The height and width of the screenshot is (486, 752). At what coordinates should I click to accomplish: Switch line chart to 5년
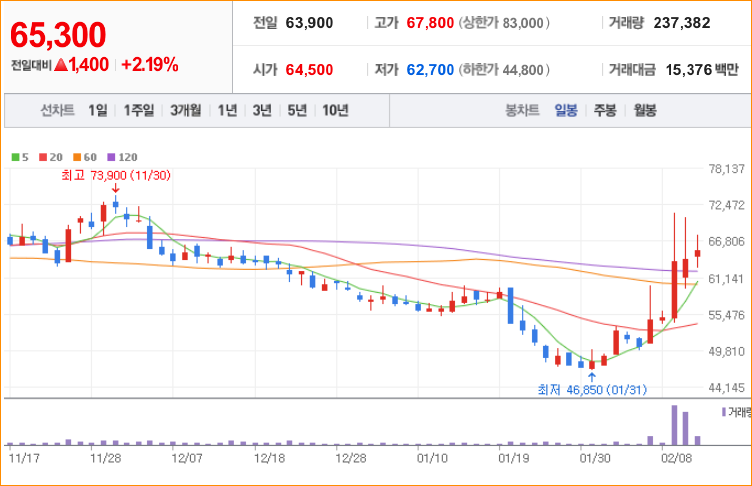pyautogui.click(x=297, y=110)
